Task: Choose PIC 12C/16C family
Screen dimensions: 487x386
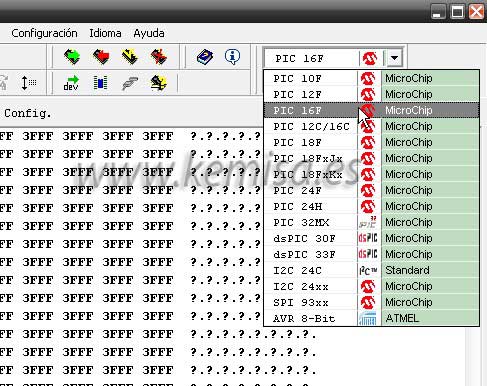Action: pyautogui.click(x=371, y=126)
